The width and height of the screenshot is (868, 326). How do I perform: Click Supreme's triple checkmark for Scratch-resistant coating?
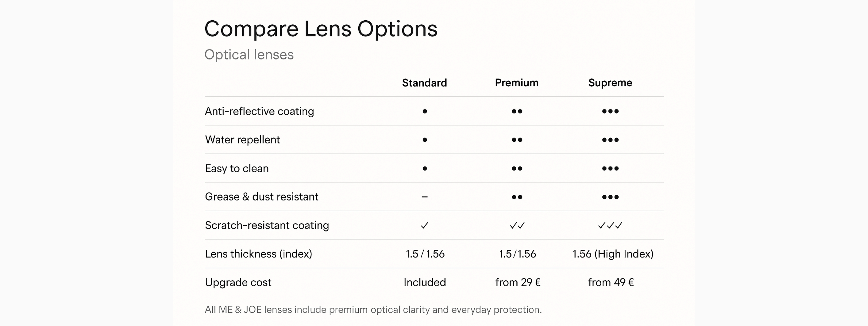[x=610, y=225]
